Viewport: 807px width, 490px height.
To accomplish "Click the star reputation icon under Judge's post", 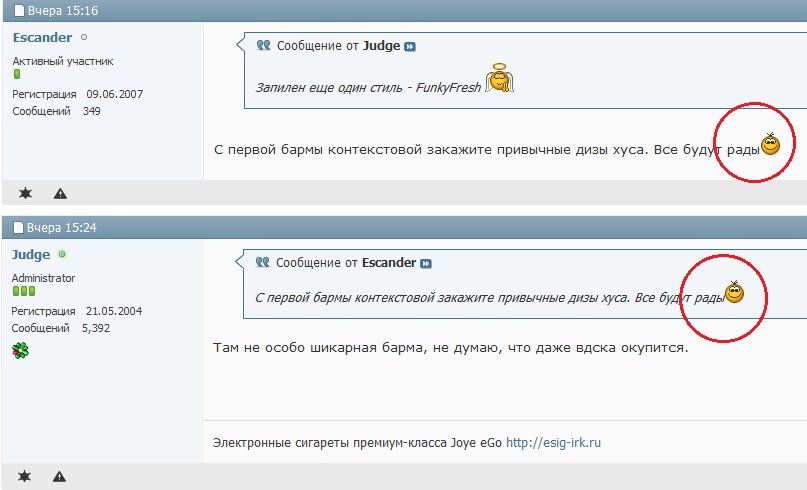I will (x=24, y=476).
